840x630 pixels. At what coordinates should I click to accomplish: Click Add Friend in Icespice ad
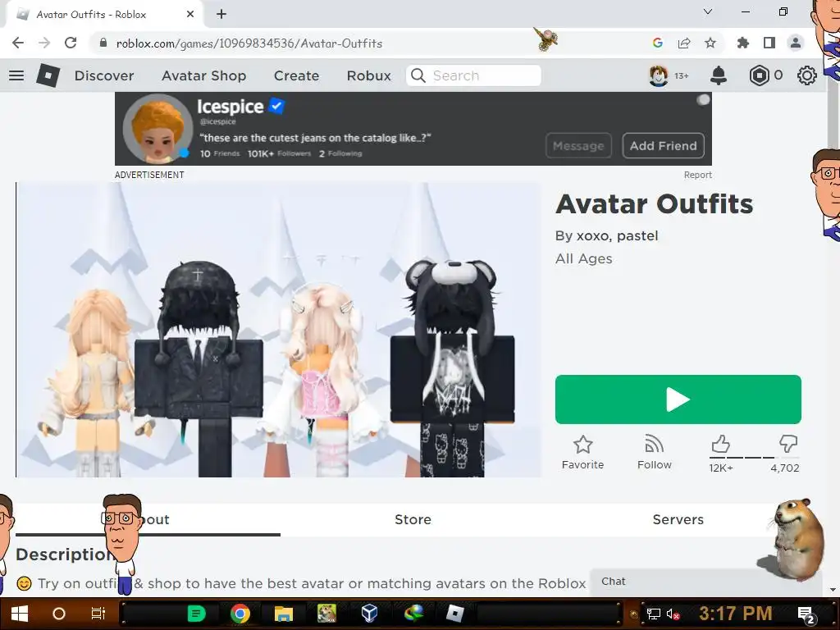pyautogui.click(x=663, y=146)
